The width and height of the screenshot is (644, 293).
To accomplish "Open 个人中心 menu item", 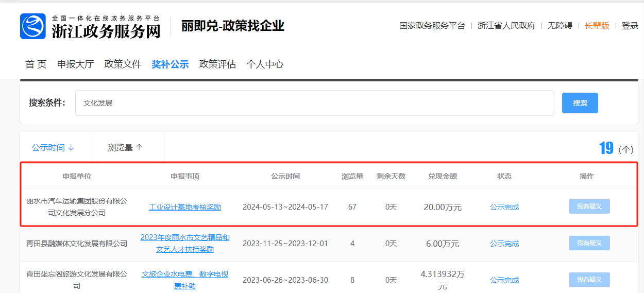I will [265, 64].
